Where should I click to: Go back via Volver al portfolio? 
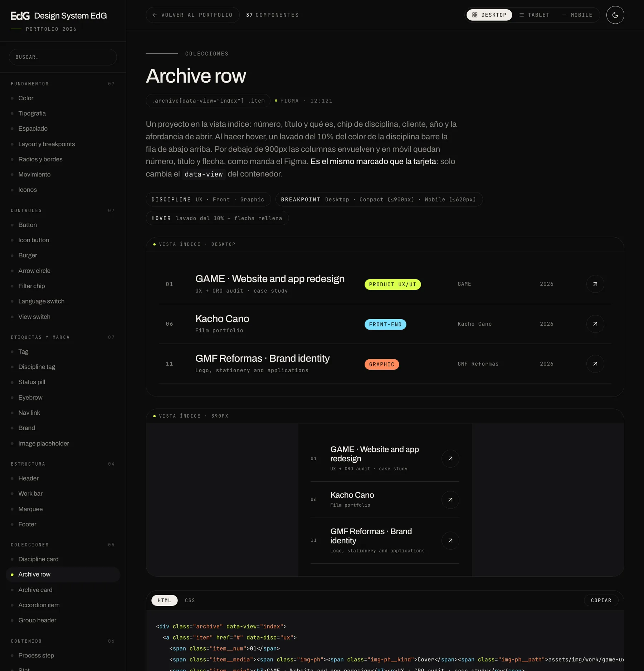tap(192, 15)
